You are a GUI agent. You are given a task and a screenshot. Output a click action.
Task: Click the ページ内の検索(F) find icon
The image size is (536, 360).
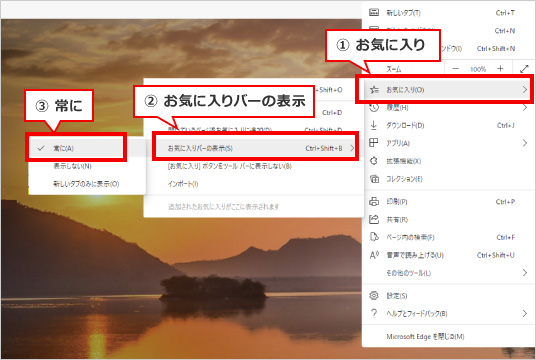coord(374,237)
